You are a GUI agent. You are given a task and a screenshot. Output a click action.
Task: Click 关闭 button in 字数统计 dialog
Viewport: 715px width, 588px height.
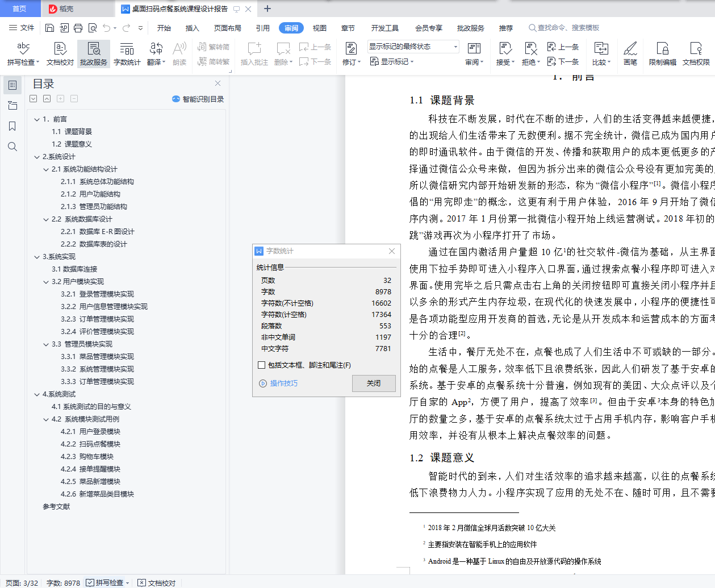pyautogui.click(x=374, y=383)
